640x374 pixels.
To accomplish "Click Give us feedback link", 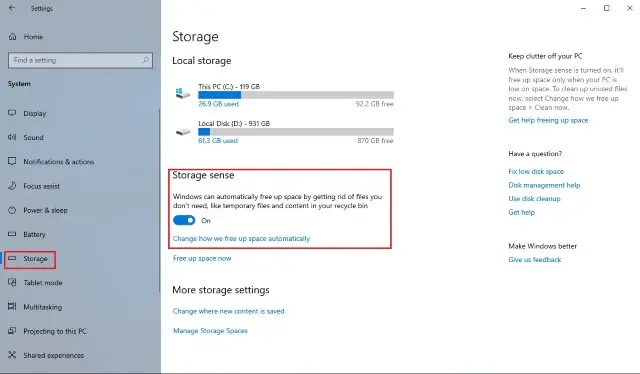I will [534, 260].
